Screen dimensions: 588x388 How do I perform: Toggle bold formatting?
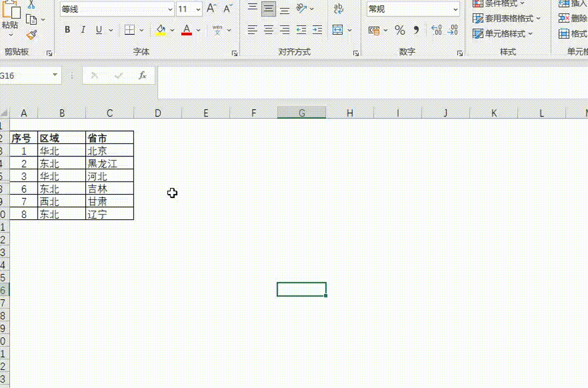(67, 29)
